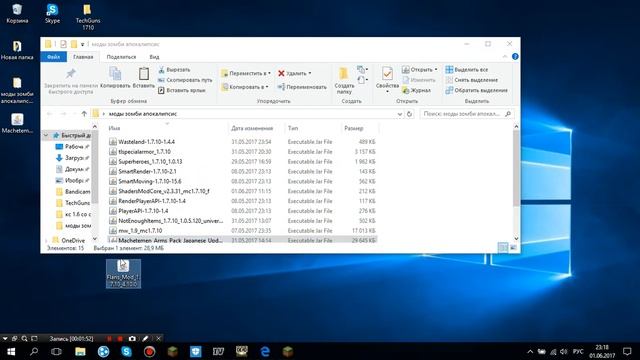The image size is (640, 360).
Task: Click the Copy (Копировать) icon in ribbon
Action: pos(115,74)
